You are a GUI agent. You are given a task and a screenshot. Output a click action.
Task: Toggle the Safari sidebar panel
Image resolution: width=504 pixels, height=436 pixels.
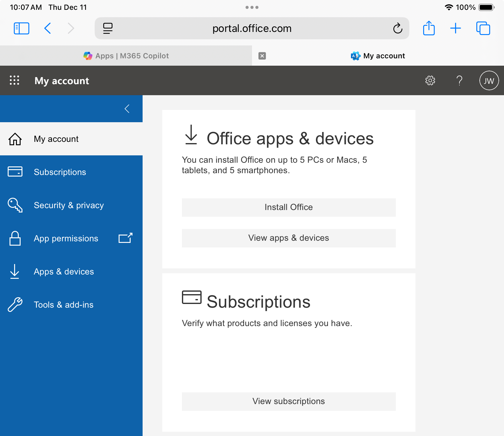click(x=21, y=28)
